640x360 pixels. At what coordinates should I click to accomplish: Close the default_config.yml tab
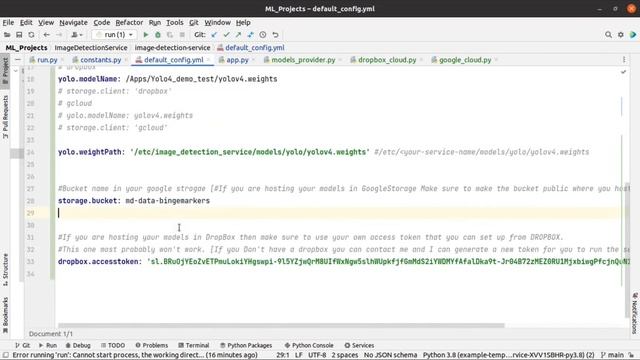(208, 60)
